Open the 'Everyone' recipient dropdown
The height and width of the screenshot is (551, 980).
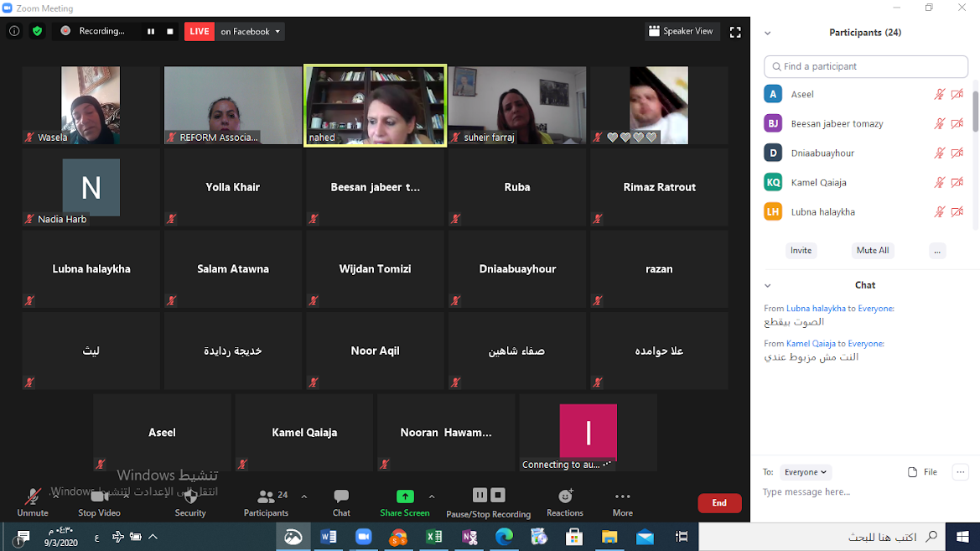(805, 472)
